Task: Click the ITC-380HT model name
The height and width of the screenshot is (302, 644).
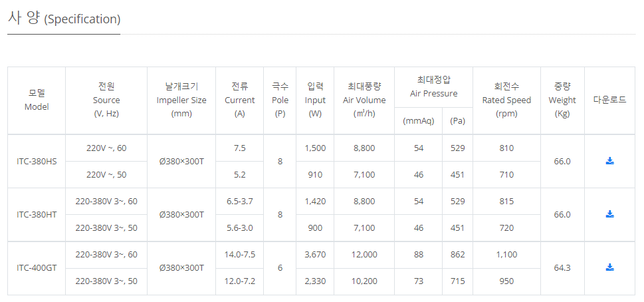Action: (37, 214)
